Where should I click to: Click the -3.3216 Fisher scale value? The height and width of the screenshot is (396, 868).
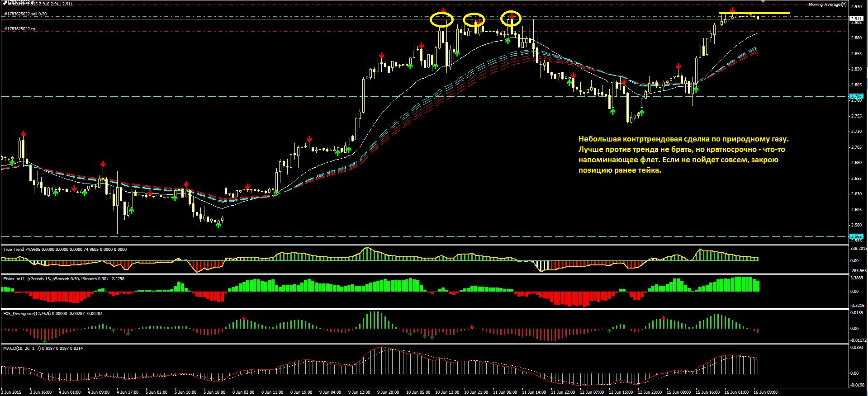(x=858, y=306)
